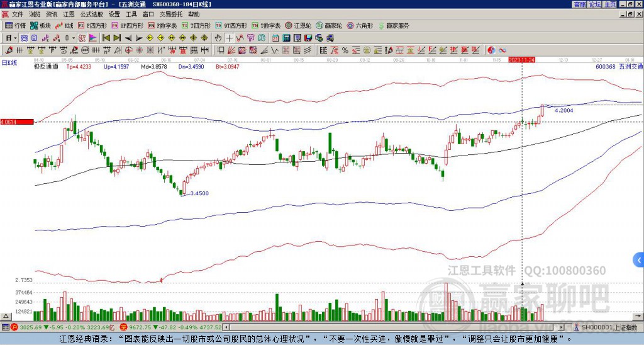Open the 浏览 menu
This screenshot has height=345, width=644.
pyautogui.click(x=35, y=14)
